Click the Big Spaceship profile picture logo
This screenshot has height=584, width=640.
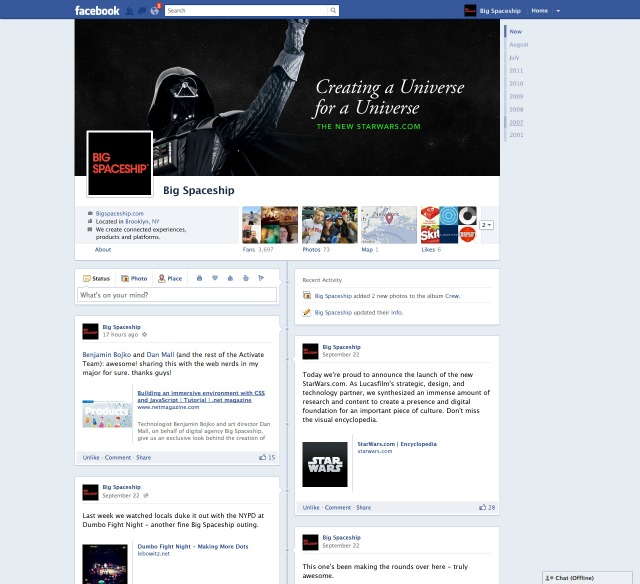point(119,163)
